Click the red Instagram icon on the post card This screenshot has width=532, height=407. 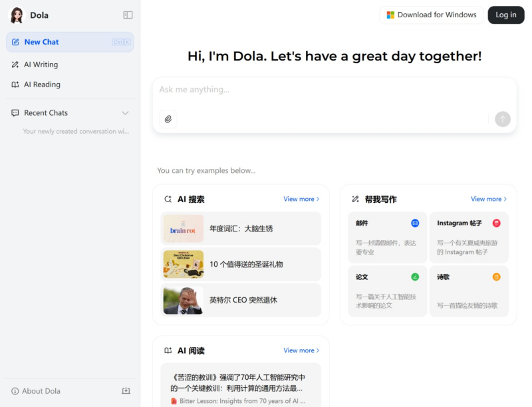coord(496,223)
